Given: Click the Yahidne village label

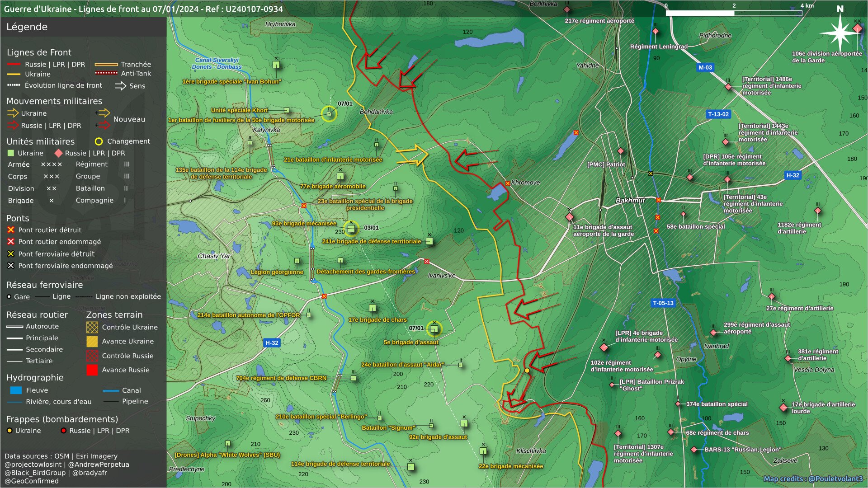Looking at the screenshot, I should click(587, 66).
